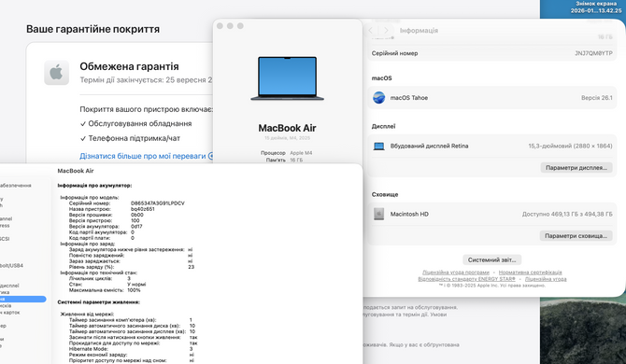Open Параметри дисплея button
Viewport: 626px width, 364px height.
click(x=576, y=168)
